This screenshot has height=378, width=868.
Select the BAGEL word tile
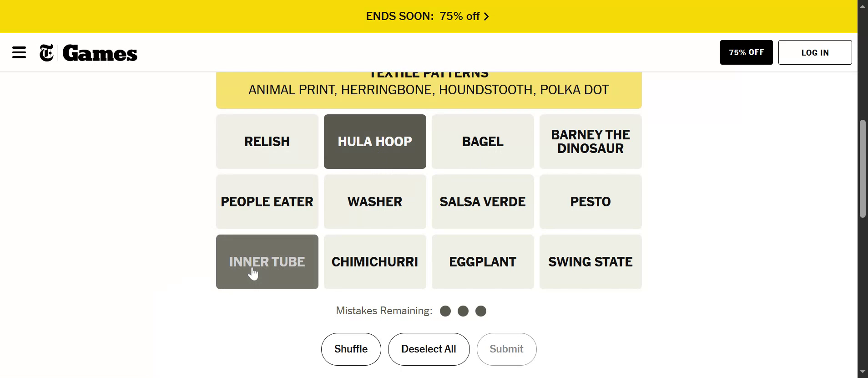(483, 142)
